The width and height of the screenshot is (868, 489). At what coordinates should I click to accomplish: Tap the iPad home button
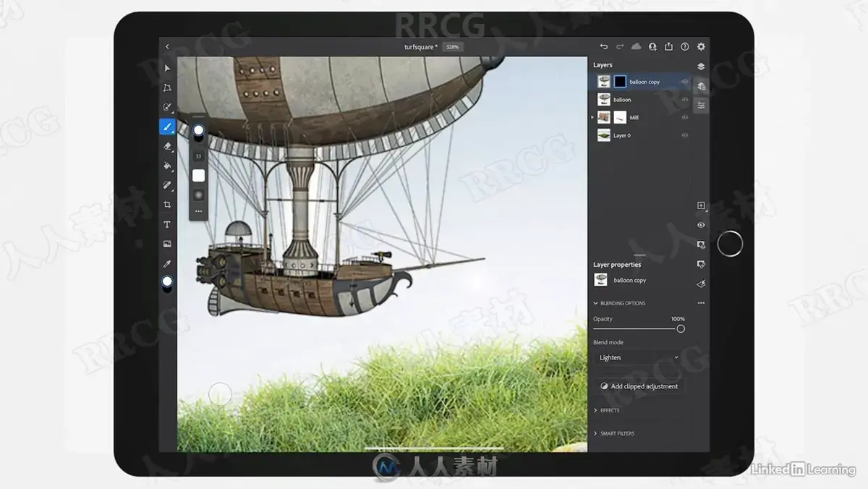[730, 244]
